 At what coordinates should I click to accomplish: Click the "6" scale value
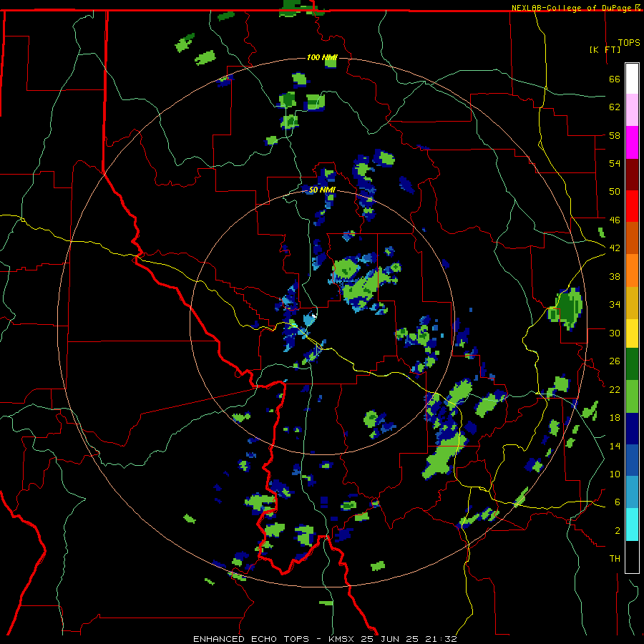pyautogui.click(x=618, y=502)
